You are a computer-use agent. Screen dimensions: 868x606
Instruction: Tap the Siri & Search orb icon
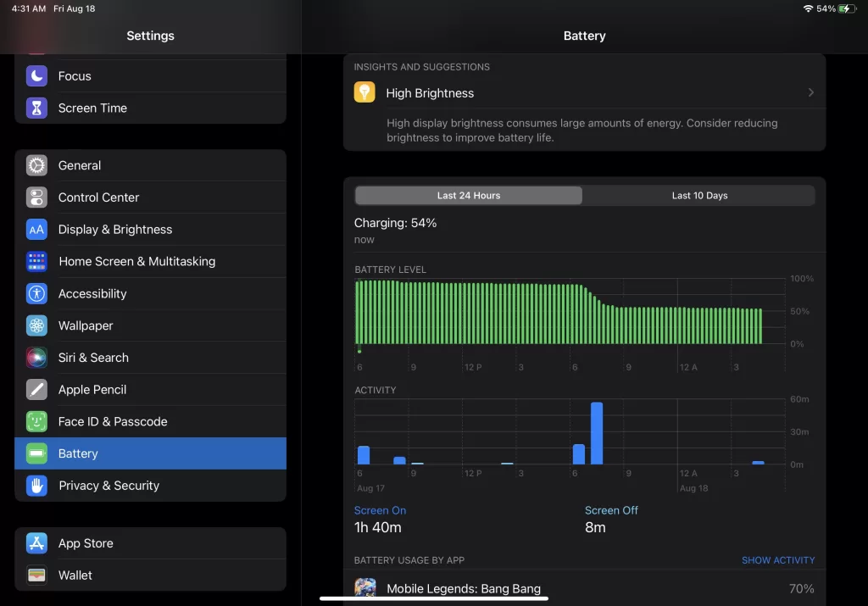pyautogui.click(x=36, y=358)
